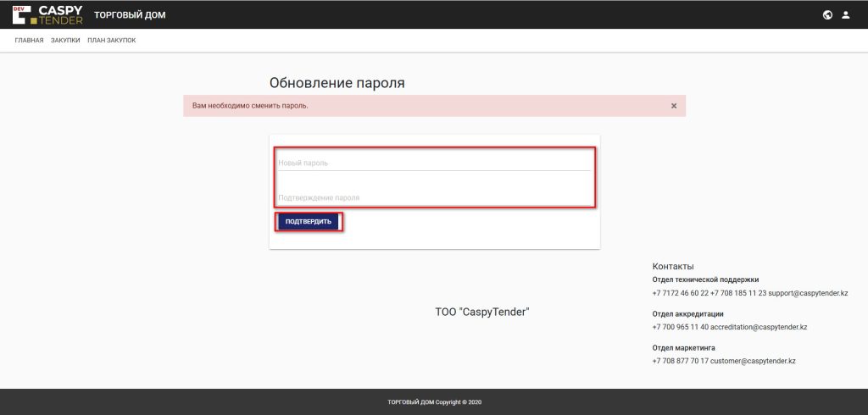This screenshot has height=415, width=868.
Task: Dismiss the password change alert
Action: pos(674,106)
